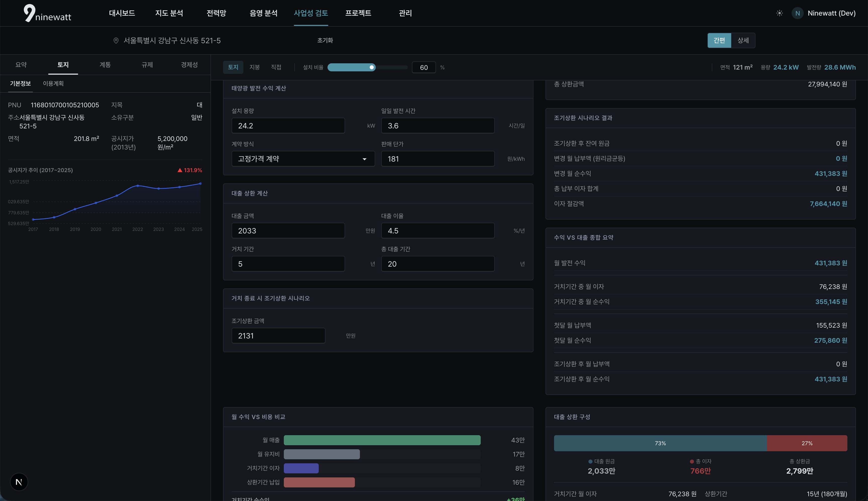Select the 기본정보 sub-tab
868x501 pixels.
20,84
